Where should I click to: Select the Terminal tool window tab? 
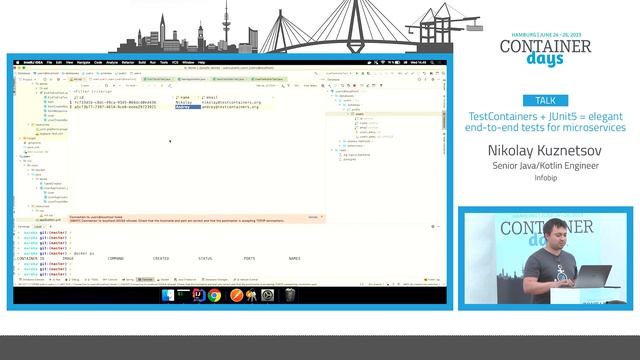click(x=145, y=280)
